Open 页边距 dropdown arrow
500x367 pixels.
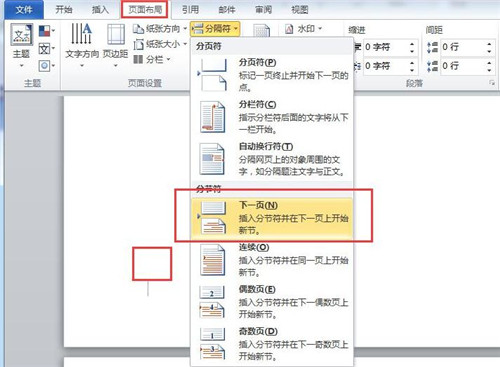[x=116, y=65]
